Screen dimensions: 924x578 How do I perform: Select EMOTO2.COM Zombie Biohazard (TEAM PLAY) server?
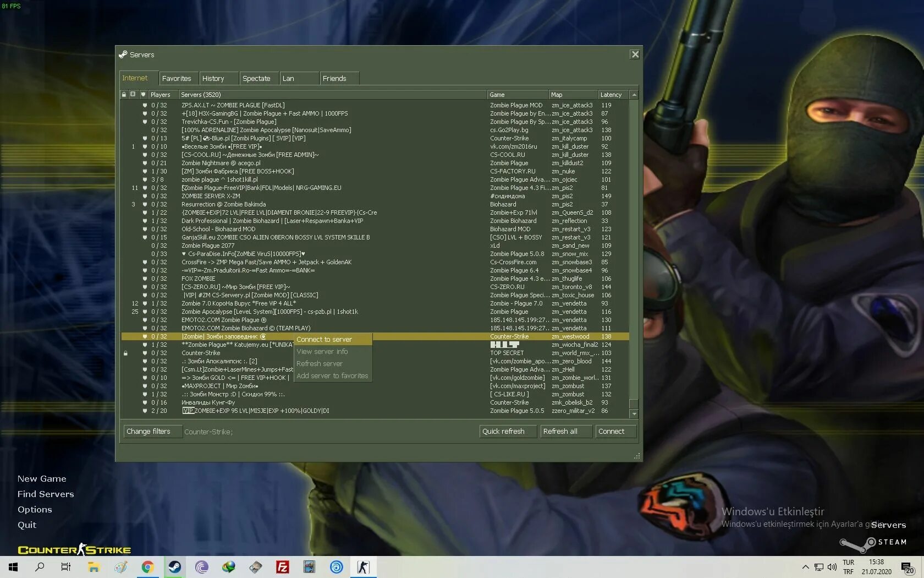coord(375,328)
